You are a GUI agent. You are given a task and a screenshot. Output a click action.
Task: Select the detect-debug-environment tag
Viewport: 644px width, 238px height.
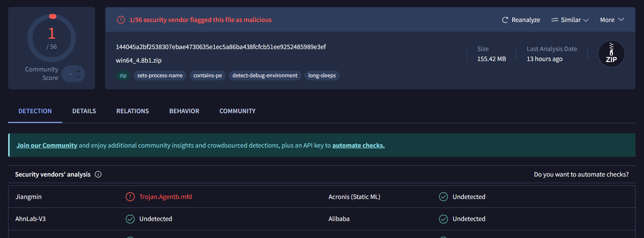[x=265, y=75]
